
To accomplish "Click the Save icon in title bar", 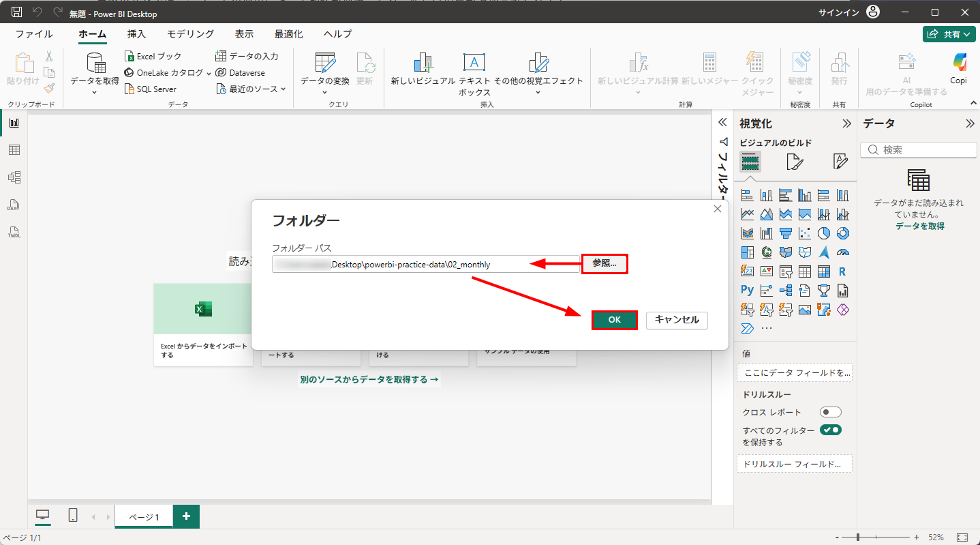I will tap(17, 12).
